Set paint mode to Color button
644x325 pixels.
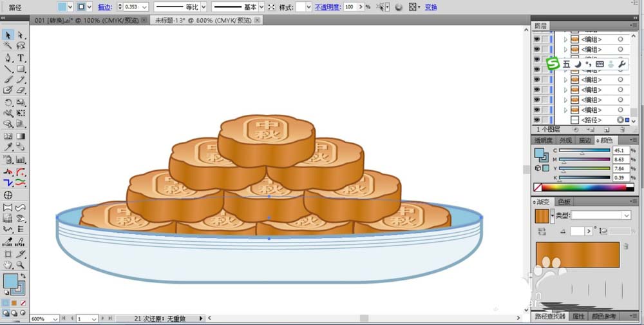point(5,303)
